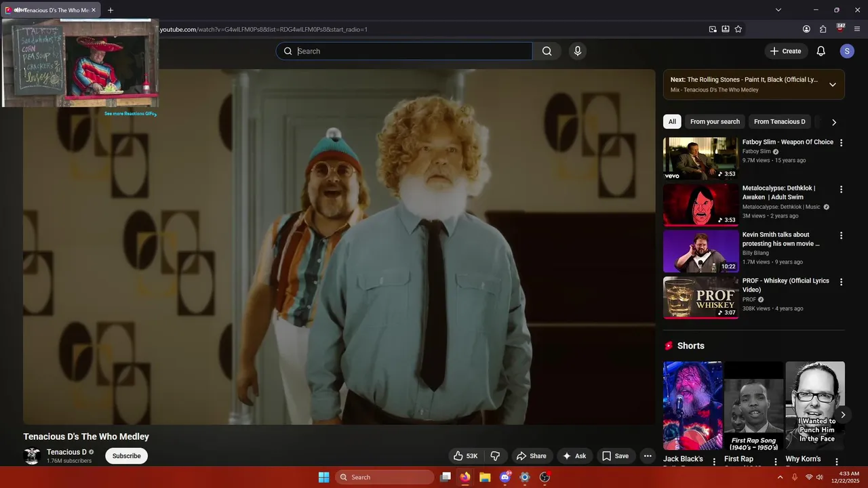Save the video to a playlist
Viewport: 868px width, 488px height.
pyautogui.click(x=616, y=456)
